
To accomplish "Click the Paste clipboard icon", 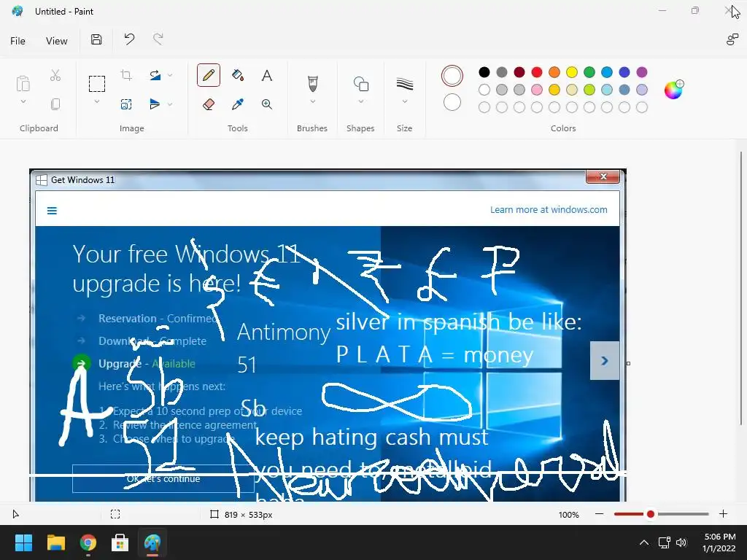I will [x=23, y=84].
